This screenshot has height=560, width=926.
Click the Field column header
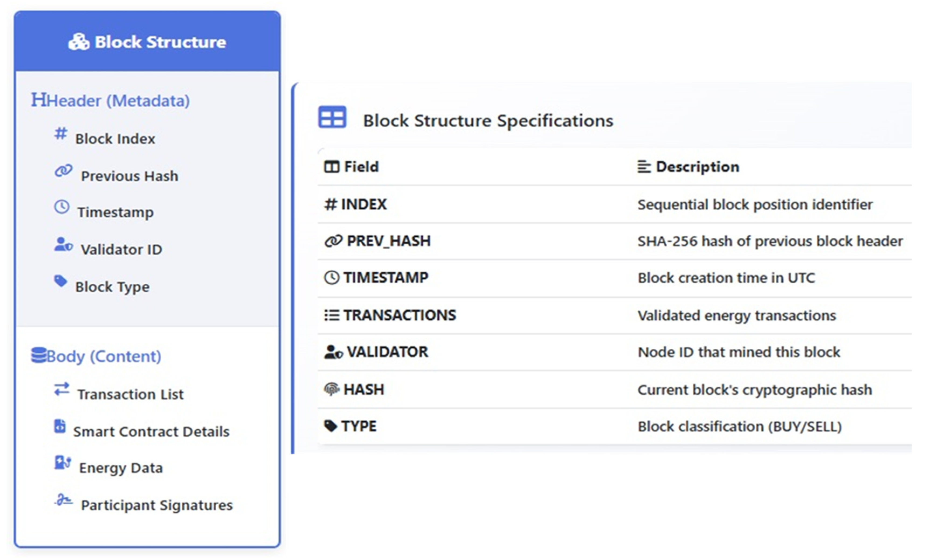tap(361, 166)
